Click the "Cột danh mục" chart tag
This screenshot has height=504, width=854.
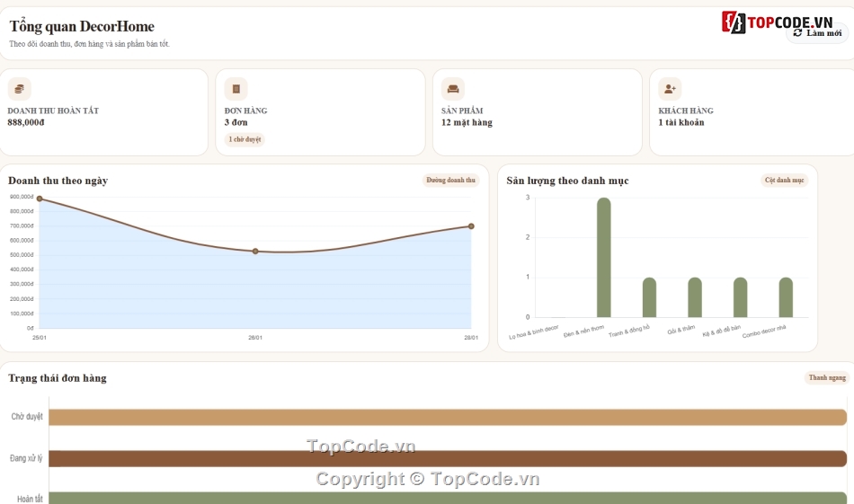(x=784, y=181)
